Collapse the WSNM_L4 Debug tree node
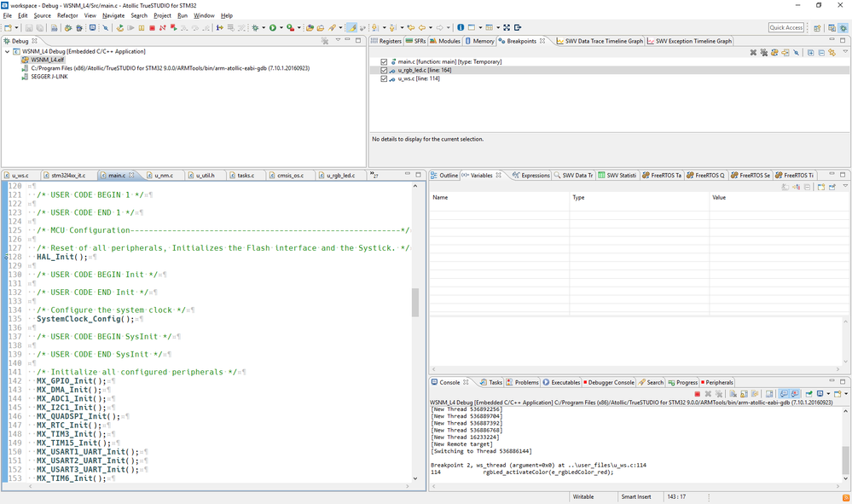 click(7, 52)
